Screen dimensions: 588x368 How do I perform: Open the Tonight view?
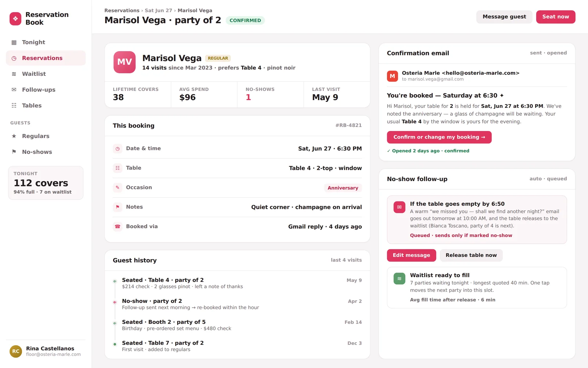pos(46,42)
